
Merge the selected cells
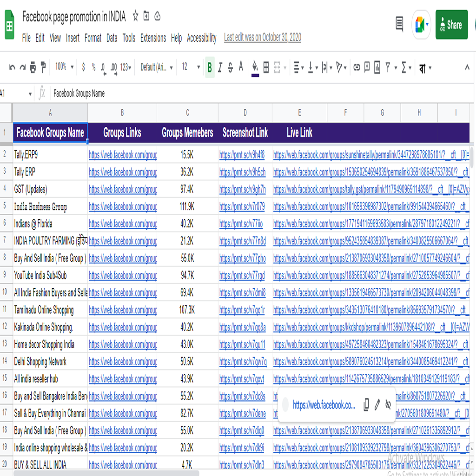coord(277,67)
